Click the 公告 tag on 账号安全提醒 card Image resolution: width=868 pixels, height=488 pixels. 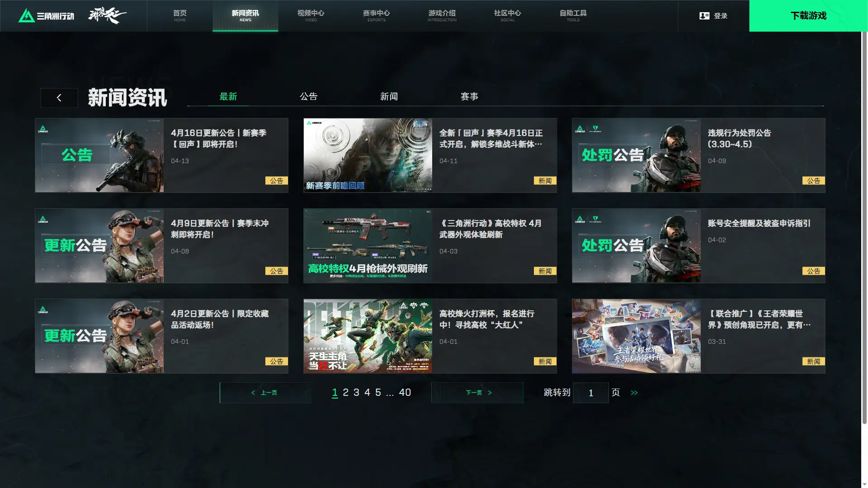pos(813,271)
